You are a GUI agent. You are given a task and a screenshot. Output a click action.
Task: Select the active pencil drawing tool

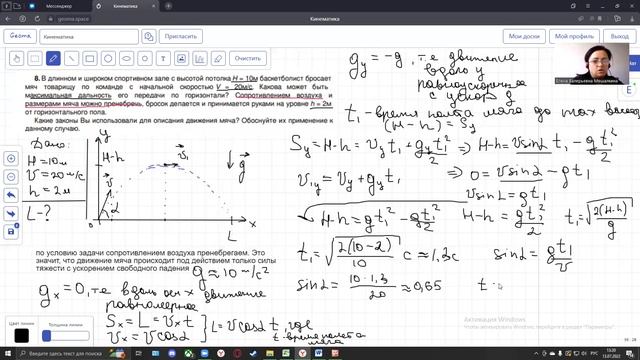tap(53, 58)
